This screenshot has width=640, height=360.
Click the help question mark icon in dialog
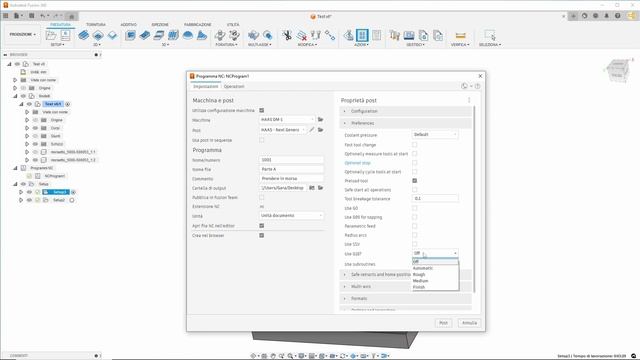point(477,86)
